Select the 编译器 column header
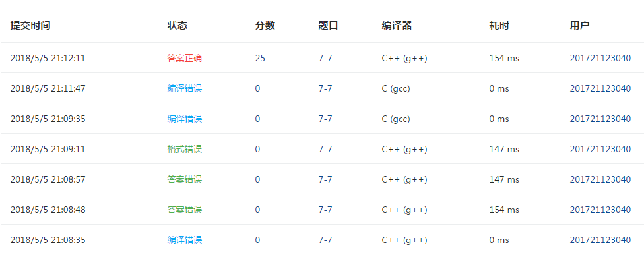The height and width of the screenshot is (253, 644). coord(397,26)
